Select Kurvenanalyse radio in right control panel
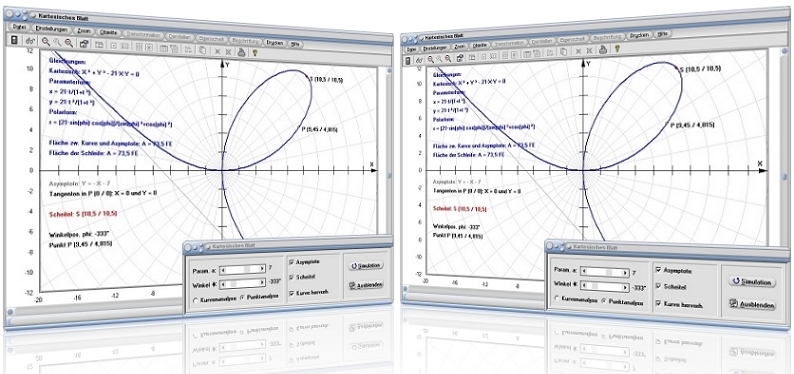The image size is (794, 374). pos(557,299)
